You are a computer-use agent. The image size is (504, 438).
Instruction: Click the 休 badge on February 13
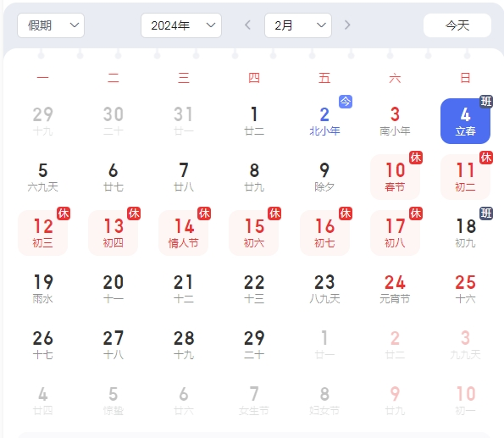pyautogui.click(x=134, y=213)
